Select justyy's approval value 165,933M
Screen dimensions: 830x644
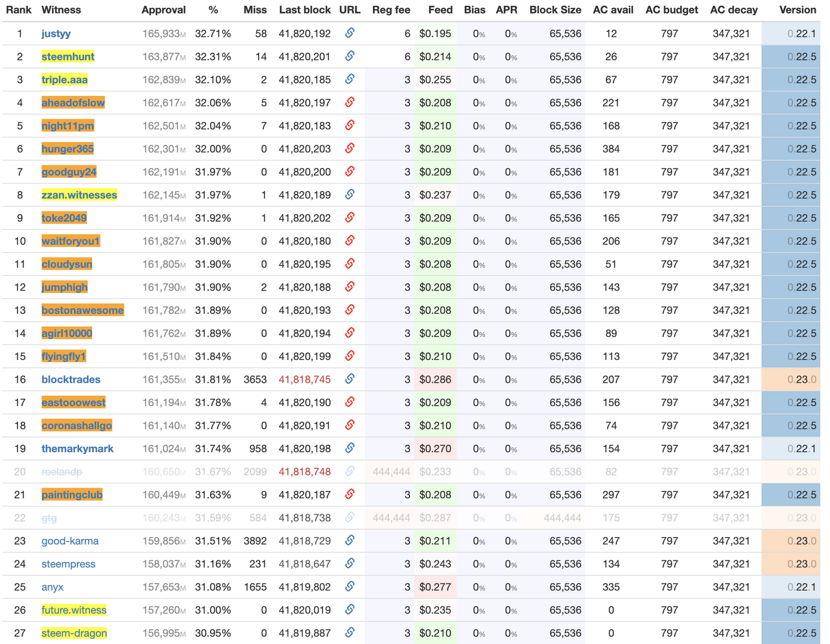coord(164,34)
